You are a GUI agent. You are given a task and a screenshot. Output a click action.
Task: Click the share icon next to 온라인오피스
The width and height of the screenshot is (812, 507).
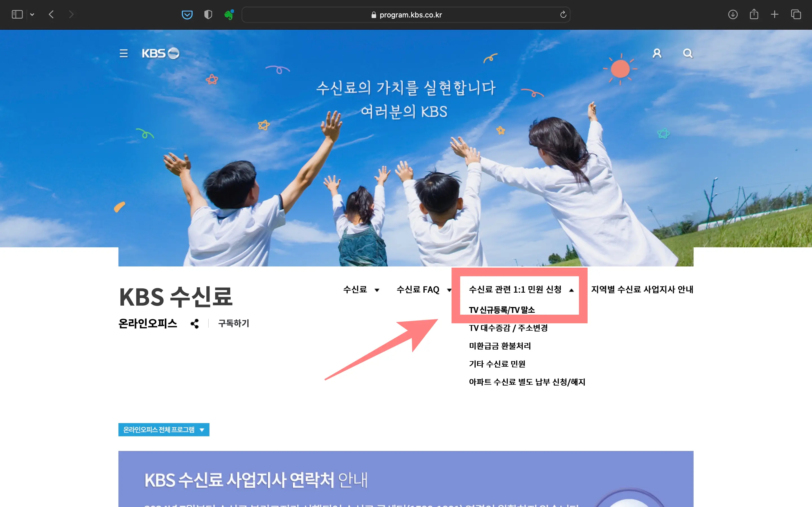pyautogui.click(x=195, y=324)
